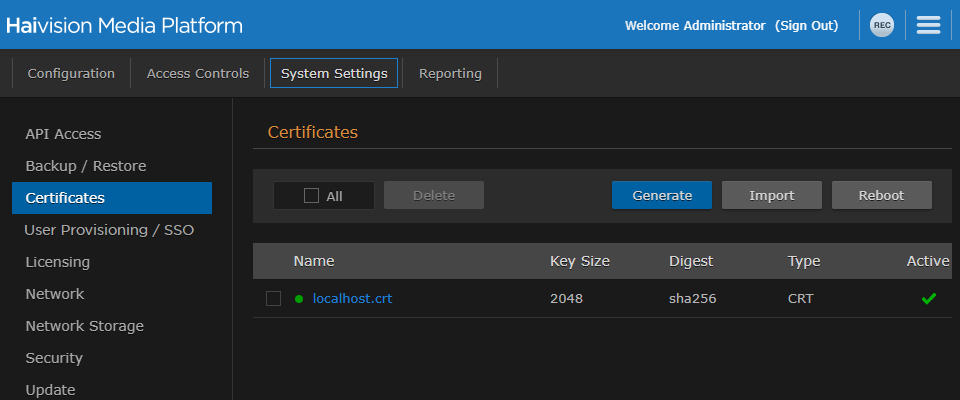
Task: Open User Provisioning / SSO settings
Action: (x=109, y=230)
